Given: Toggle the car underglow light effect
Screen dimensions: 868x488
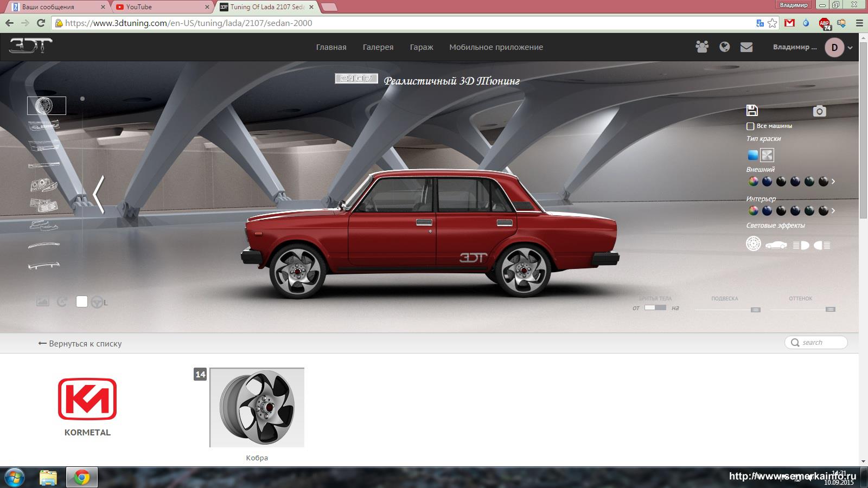Looking at the screenshot, I should 776,245.
